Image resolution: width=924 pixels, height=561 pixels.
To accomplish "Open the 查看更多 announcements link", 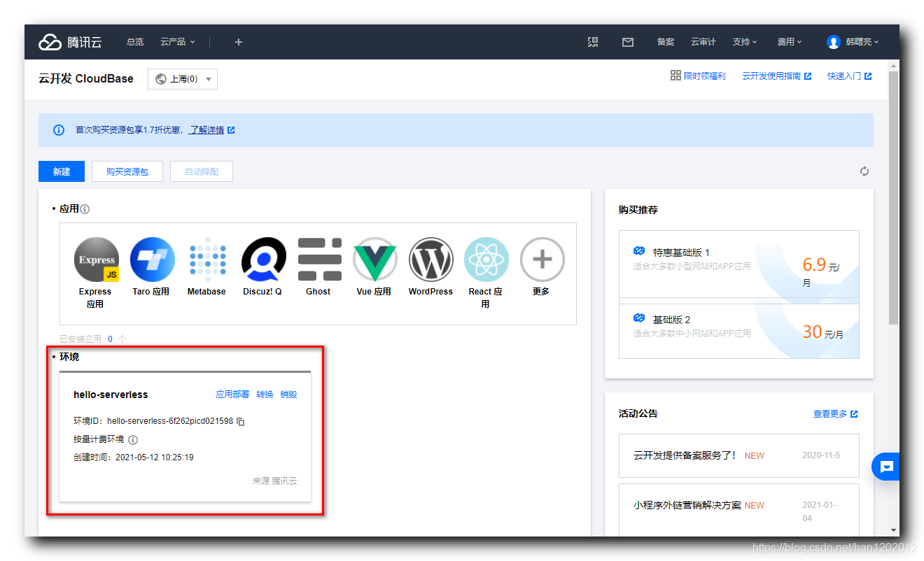I will [x=835, y=414].
